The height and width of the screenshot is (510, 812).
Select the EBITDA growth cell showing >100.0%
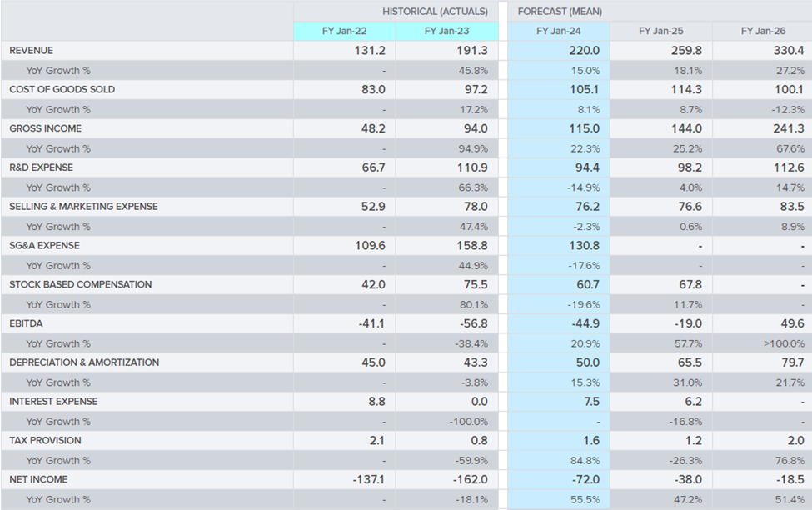pos(785,343)
